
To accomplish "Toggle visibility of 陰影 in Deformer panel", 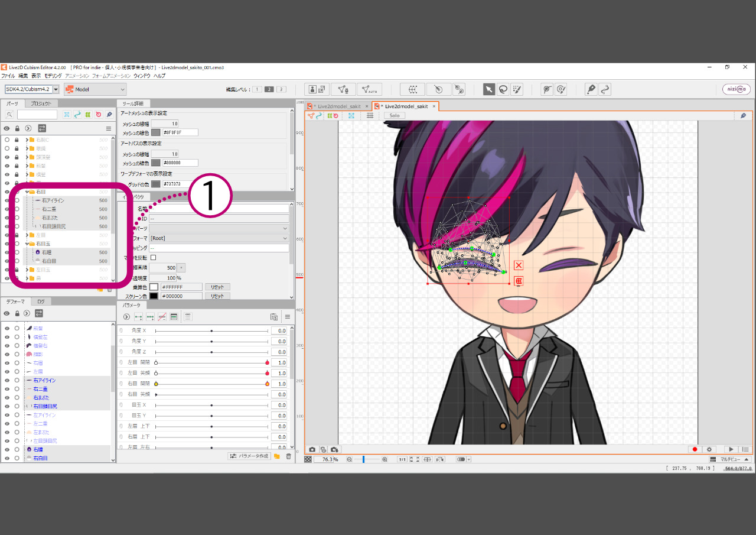I will click(x=7, y=354).
